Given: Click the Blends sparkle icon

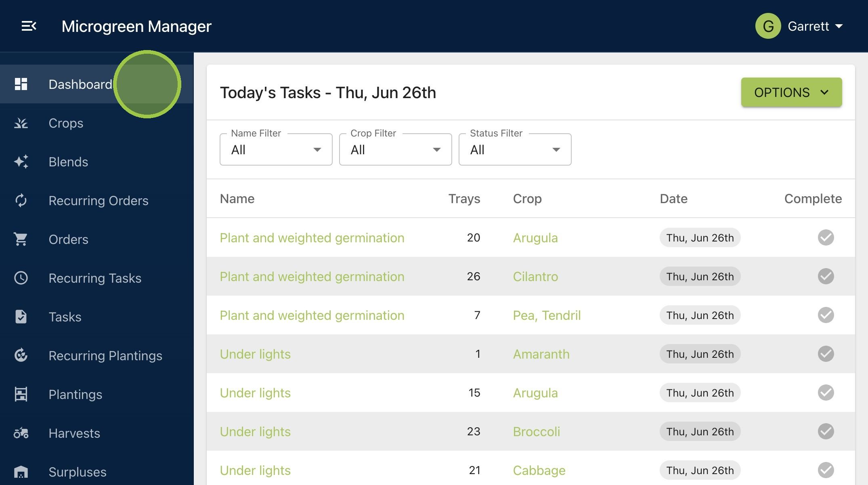Looking at the screenshot, I should click(x=21, y=162).
